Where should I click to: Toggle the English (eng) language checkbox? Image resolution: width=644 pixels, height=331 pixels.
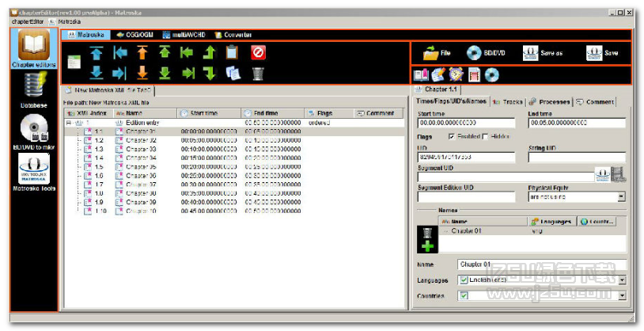point(464,280)
